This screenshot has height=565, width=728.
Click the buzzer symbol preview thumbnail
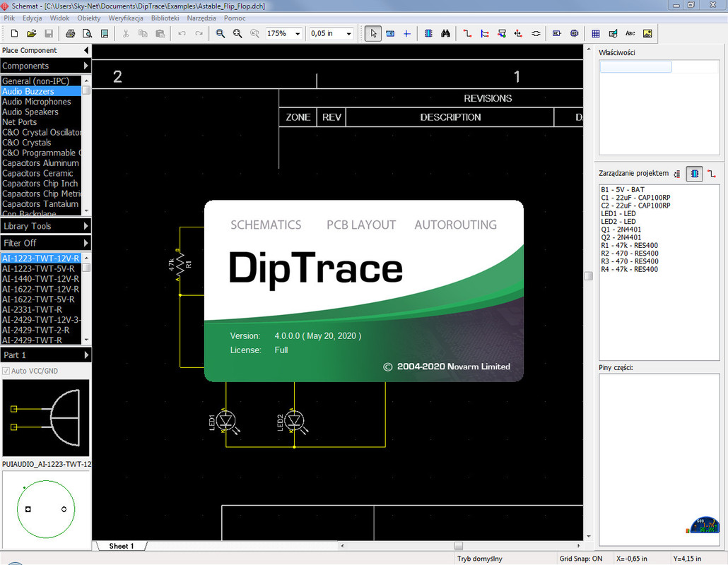coord(45,418)
